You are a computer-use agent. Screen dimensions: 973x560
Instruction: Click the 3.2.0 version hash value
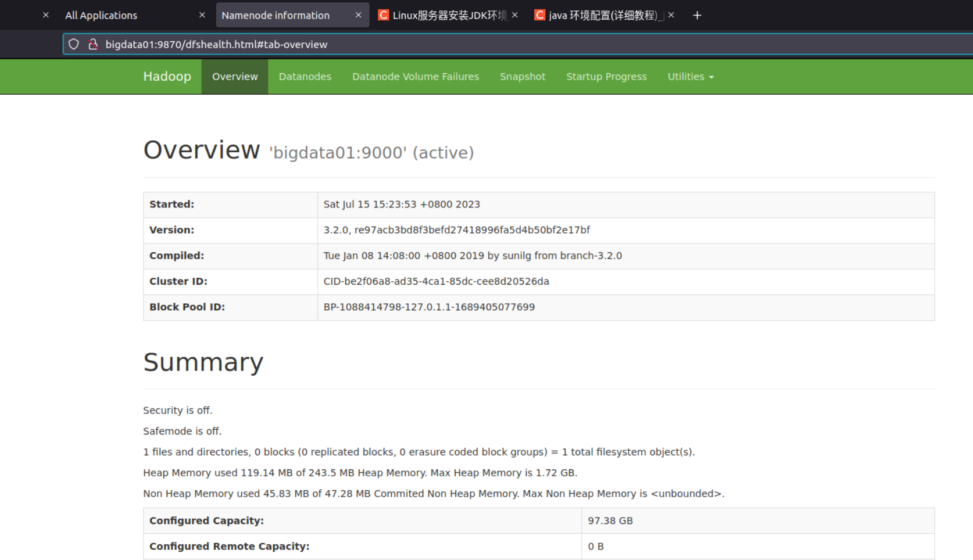point(456,230)
